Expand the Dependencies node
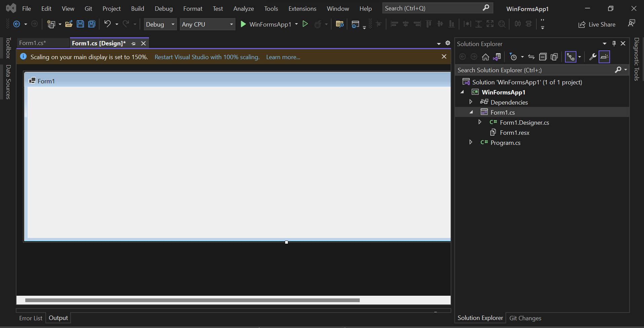Viewport: 644px width, 328px height. 471,102
